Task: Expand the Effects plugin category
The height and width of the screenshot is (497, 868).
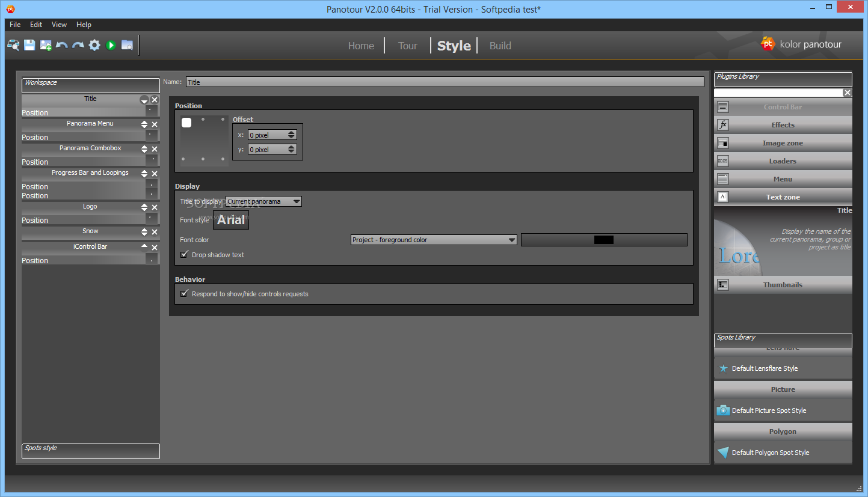Action: click(783, 125)
